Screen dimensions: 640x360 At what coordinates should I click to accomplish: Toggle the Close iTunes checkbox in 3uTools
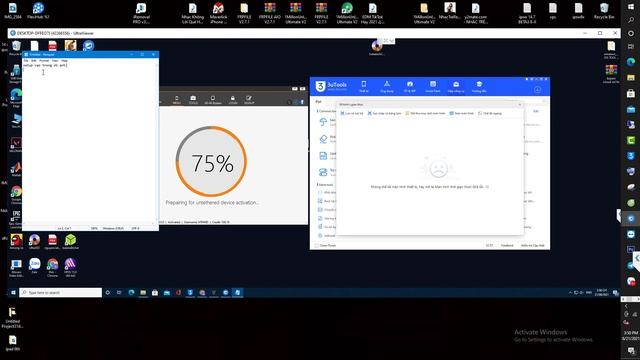click(x=316, y=245)
